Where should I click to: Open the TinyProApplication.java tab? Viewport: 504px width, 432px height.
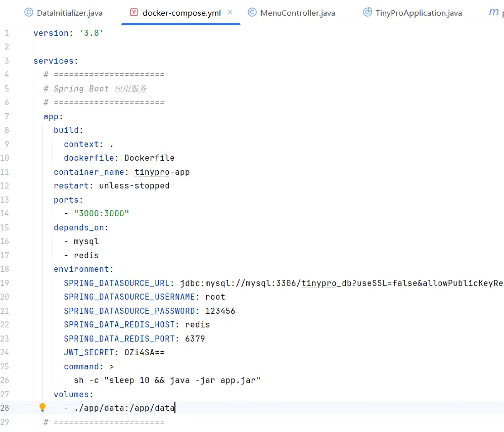419,13
